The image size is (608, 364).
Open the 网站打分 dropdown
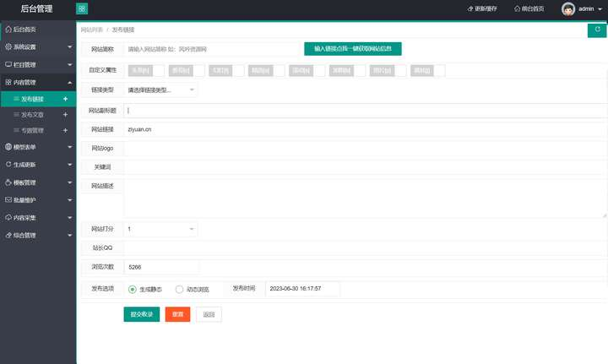pos(160,229)
